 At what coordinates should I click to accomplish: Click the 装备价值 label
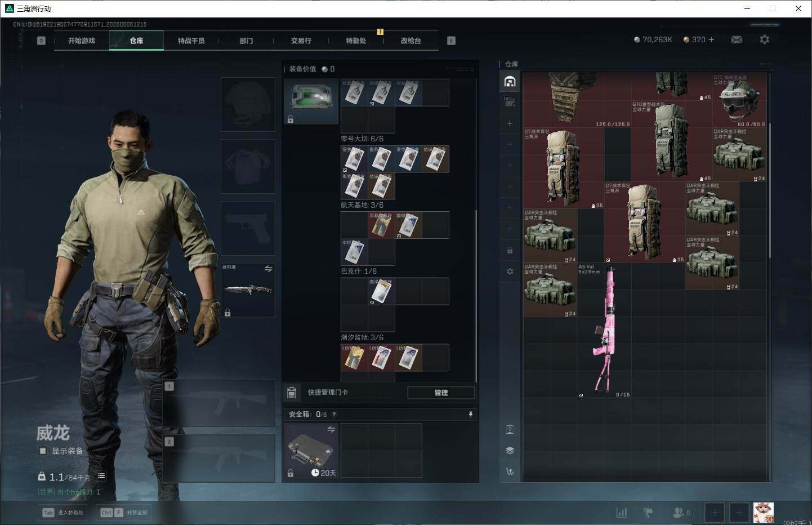click(x=303, y=69)
